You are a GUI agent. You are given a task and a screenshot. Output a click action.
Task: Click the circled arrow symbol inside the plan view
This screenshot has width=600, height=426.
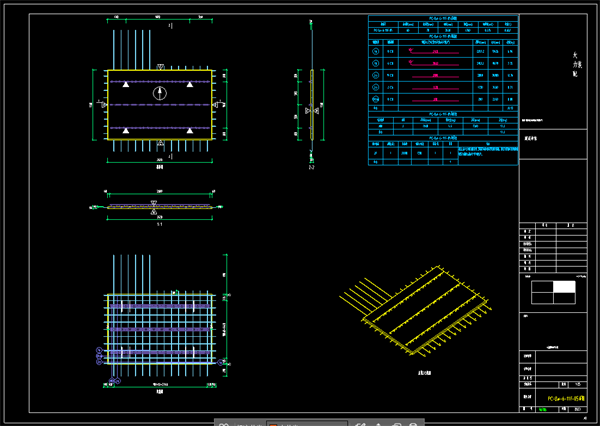click(160, 93)
